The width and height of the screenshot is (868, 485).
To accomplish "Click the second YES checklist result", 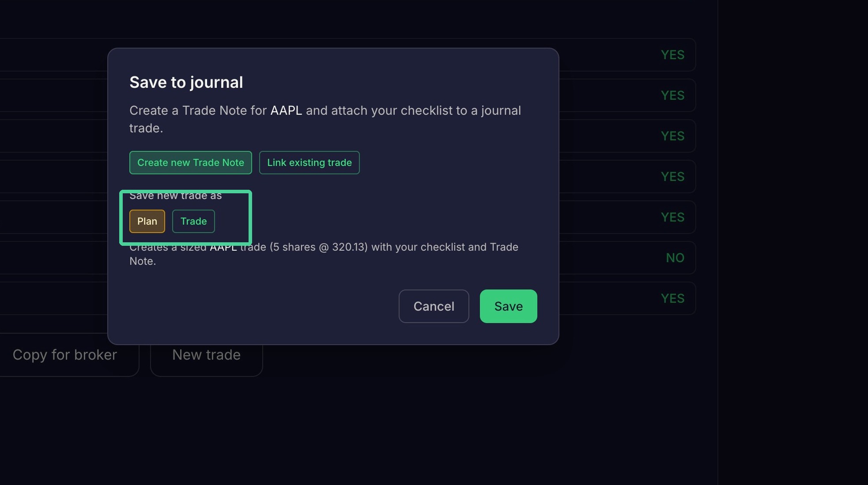I will coord(672,95).
